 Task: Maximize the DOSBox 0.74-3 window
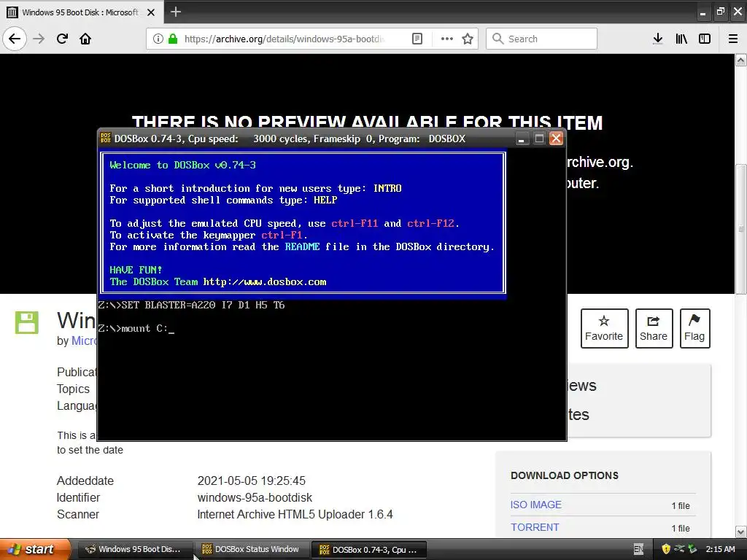pos(539,139)
